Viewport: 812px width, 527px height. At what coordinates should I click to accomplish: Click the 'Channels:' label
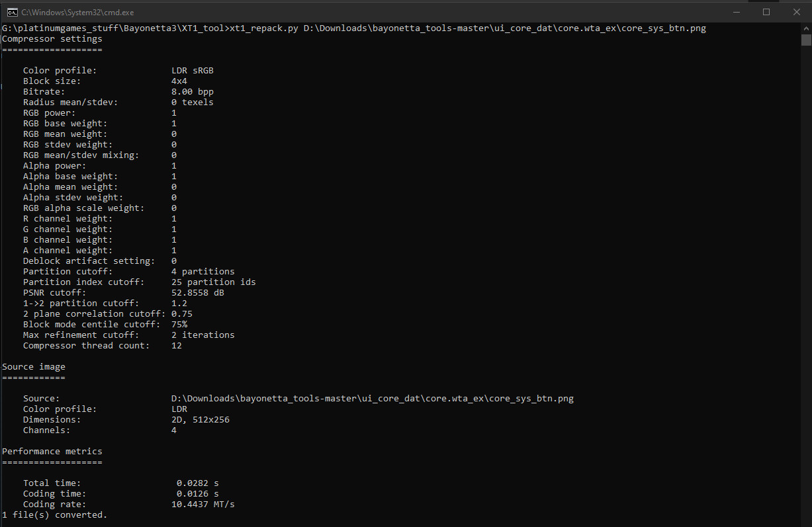coord(47,430)
